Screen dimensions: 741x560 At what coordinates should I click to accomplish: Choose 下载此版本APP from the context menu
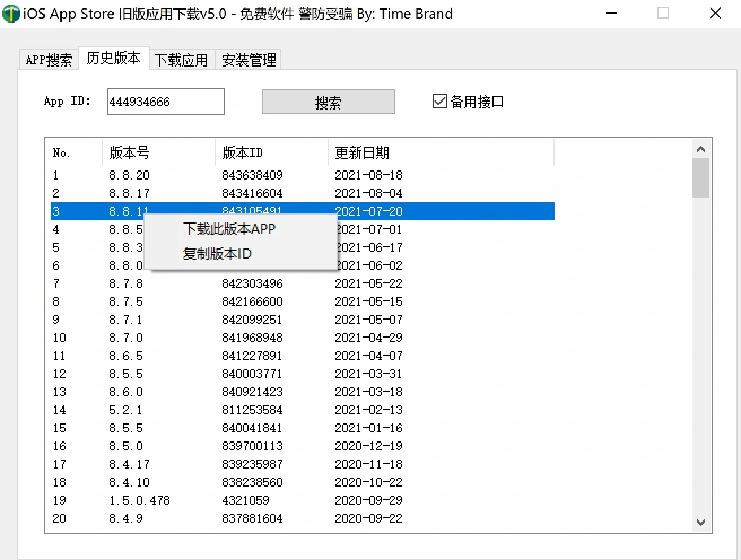coord(228,229)
